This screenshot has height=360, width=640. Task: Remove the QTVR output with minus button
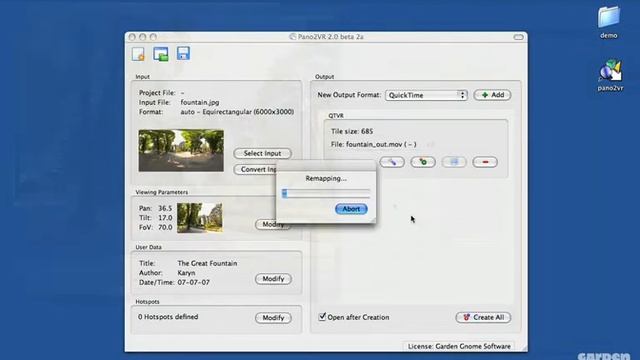click(x=485, y=162)
